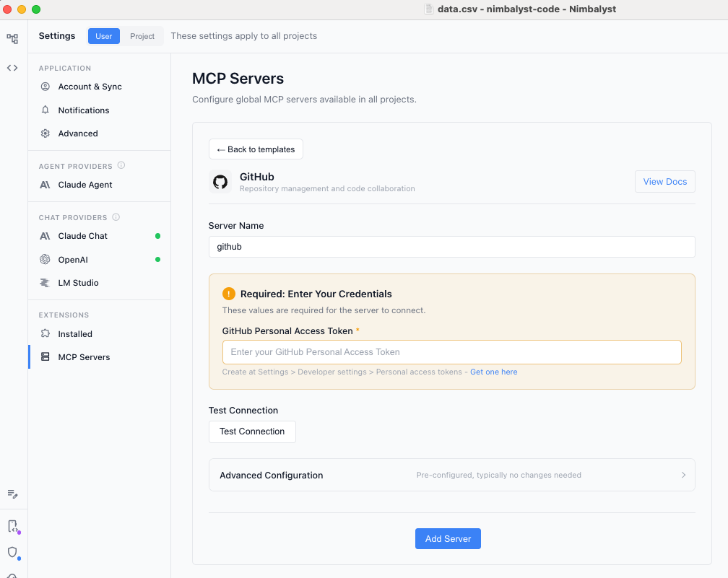The height and width of the screenshot is (578, 728).
Task: Click the MCP Servers server icon
Action: (45, 356)
